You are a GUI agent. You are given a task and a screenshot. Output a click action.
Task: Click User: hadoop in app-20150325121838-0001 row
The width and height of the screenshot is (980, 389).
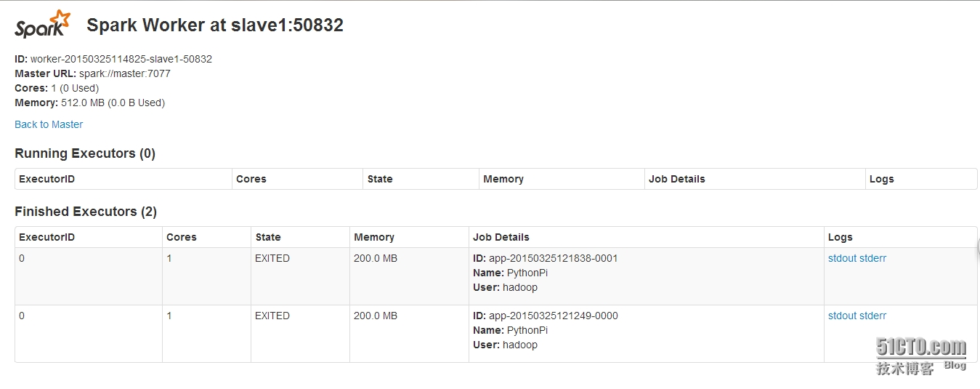(x=506, y=287)
